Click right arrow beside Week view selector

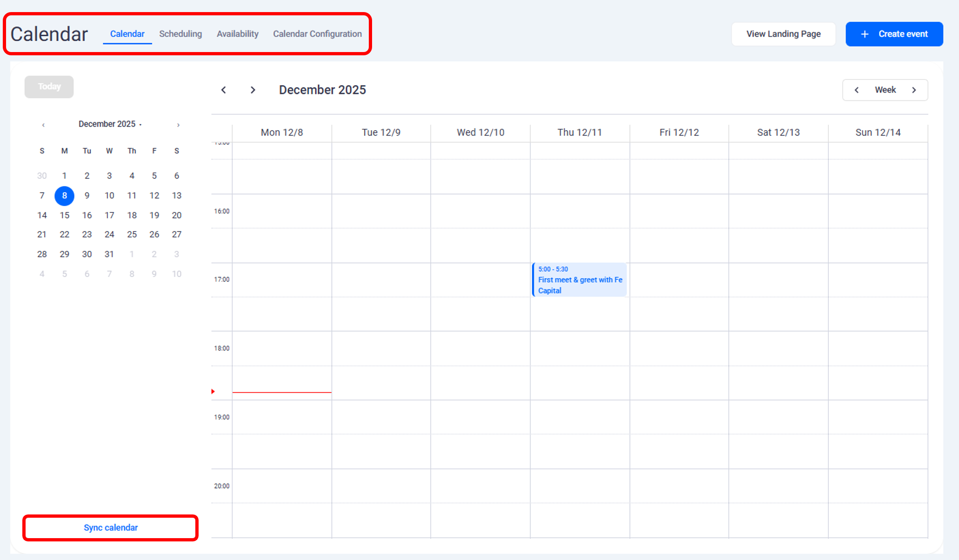click(x=914, y=90)
